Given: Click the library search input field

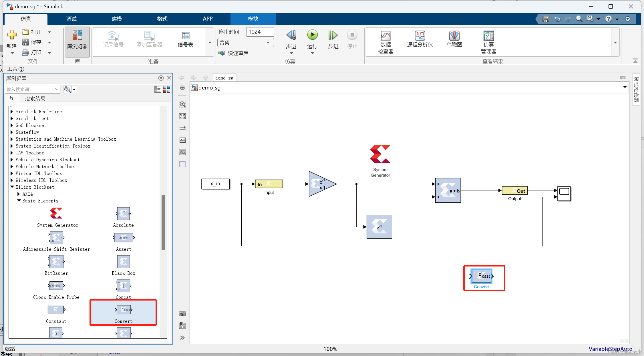Looking at the screenshot, I should (30, 89).
